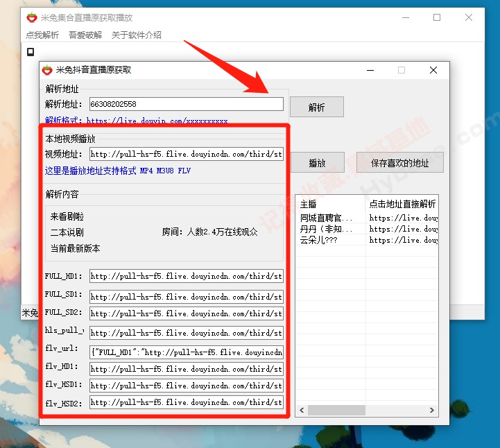Image resolution: width=500 pixels, height=448 pixels.
Task: Click the strawberry icon of 米兔集合直播原获取播放 window
Action: point(32,17)
